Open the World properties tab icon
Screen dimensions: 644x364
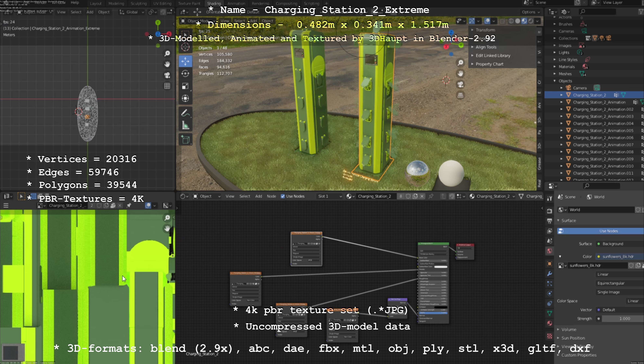tap(549, 251)
